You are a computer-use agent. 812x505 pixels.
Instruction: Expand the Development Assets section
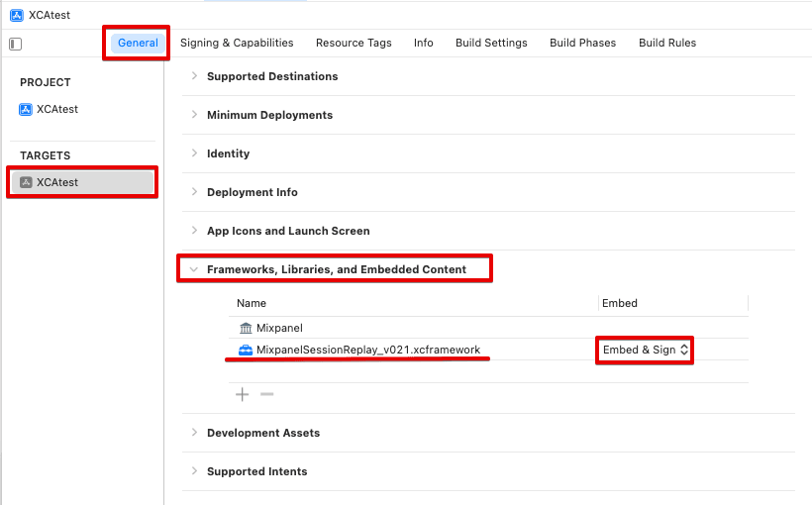194,433
